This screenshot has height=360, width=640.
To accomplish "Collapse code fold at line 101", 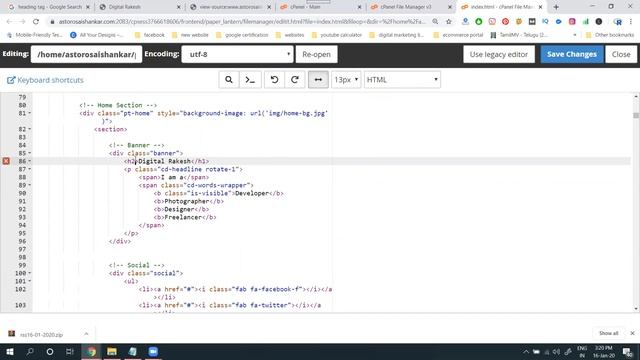I will pyautogui.click(x=30, y=281).
